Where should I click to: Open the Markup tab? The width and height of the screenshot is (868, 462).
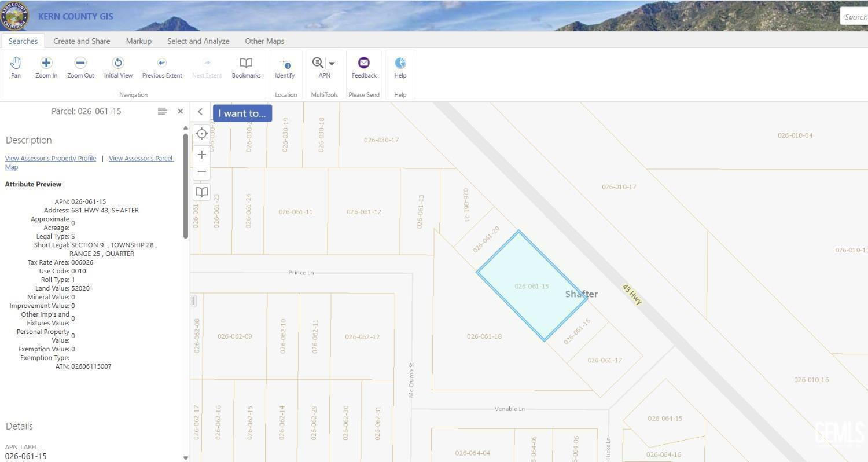click(139, 41)
